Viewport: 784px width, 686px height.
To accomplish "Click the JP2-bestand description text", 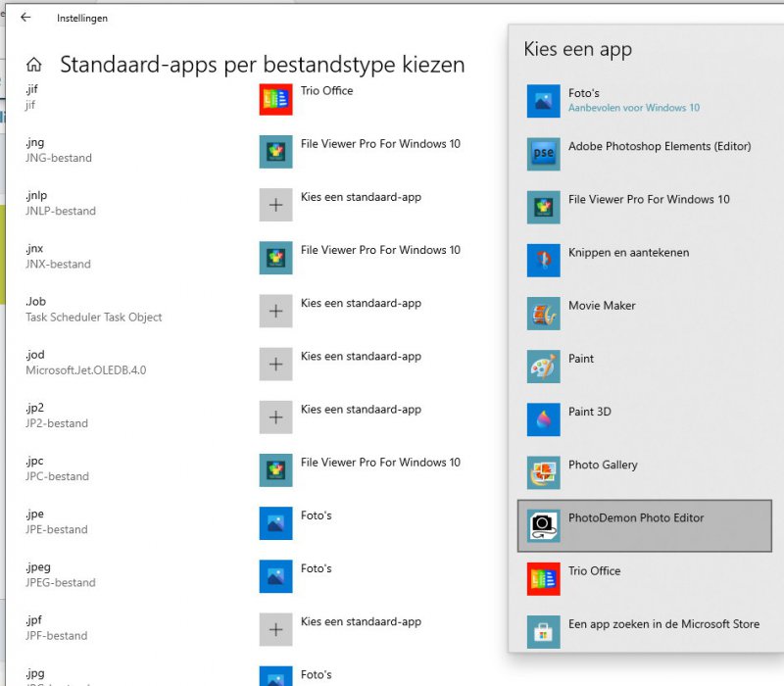I will click(57, 423).
